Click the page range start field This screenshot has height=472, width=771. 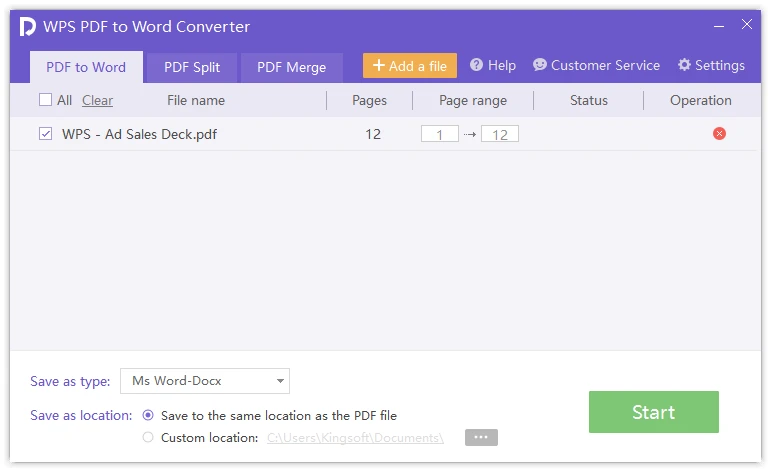coord(439,134)
